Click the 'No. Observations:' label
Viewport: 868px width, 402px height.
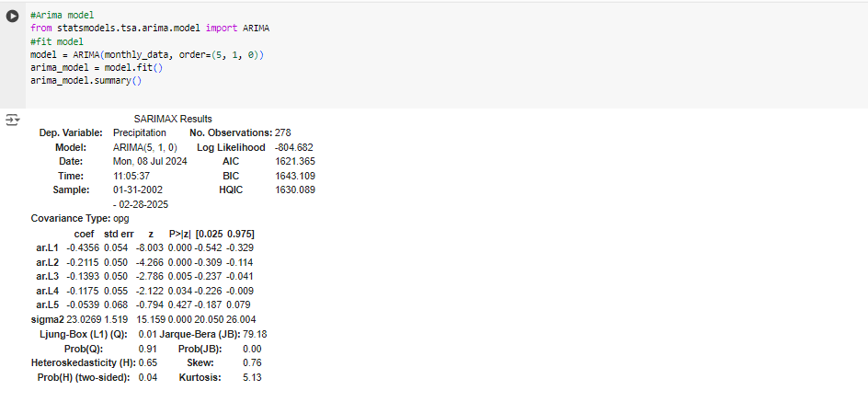click(223, 133)
